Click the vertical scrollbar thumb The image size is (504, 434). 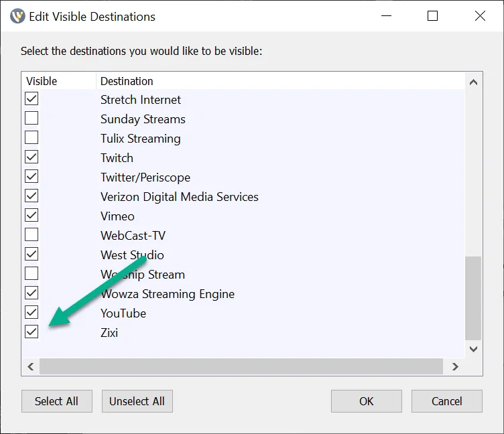pyautogui.click(x=473, y=298)
